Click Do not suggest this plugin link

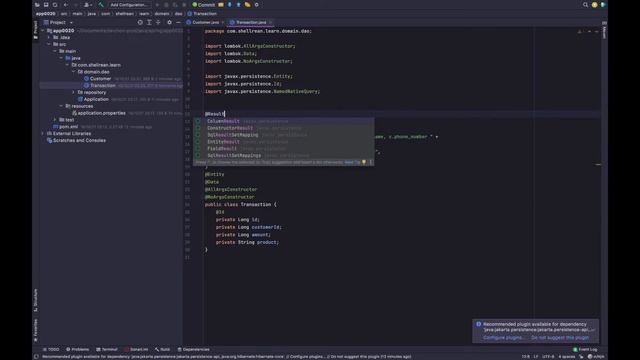(560, 338)
